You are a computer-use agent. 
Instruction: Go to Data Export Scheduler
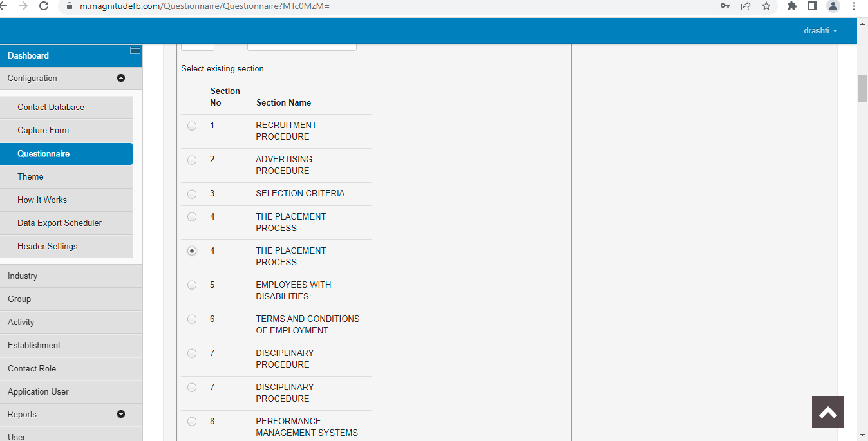pyautogui.click(x=59, y=223)
